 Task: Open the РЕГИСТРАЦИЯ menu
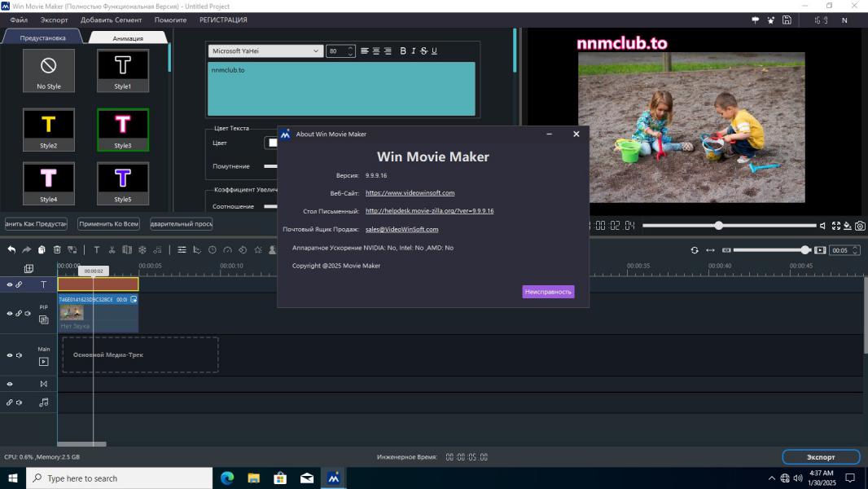click(x=223, y=20)
